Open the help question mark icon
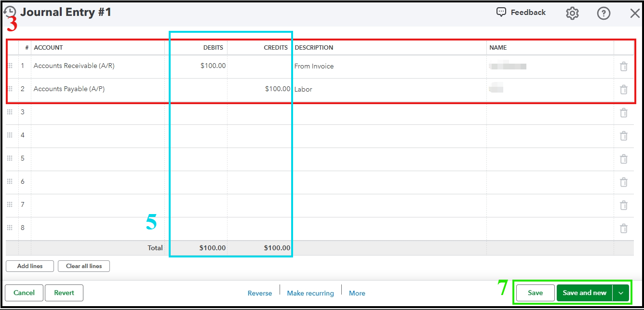644x310 pixels. (x=604, y=13)
